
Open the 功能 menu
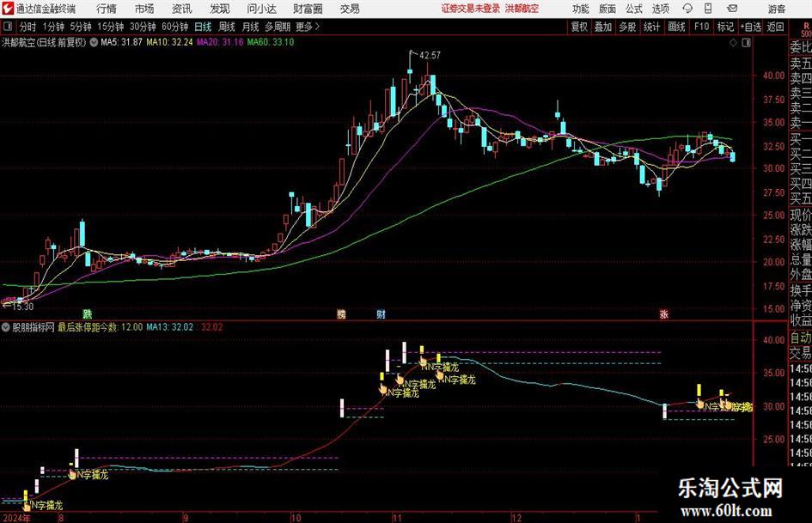581,9
